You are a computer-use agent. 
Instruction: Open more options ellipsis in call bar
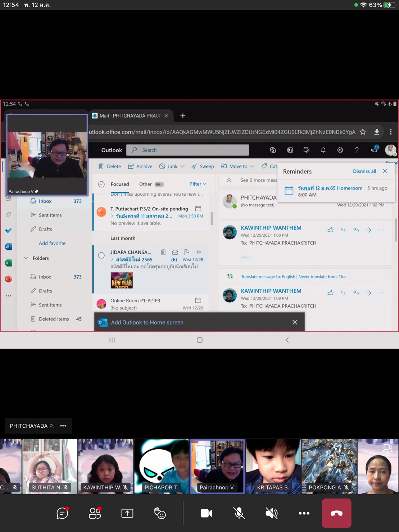point(304,513)
